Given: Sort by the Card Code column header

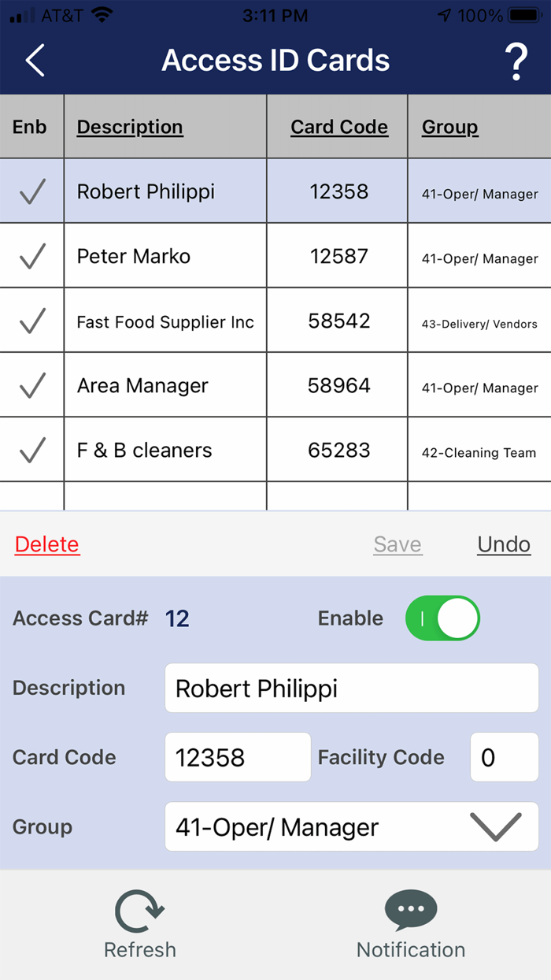Looking at the screenshot, I should pyautogui.click(x=339, y=126).
